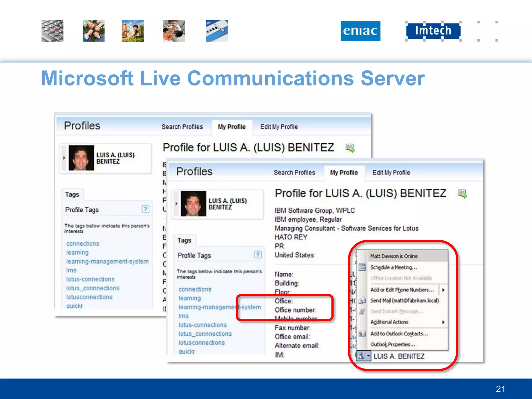Viewport: 532px width, 399px height.
Task: Click the 'Managing Consultant - Software Services for Lotus' text
Action: 347,228
